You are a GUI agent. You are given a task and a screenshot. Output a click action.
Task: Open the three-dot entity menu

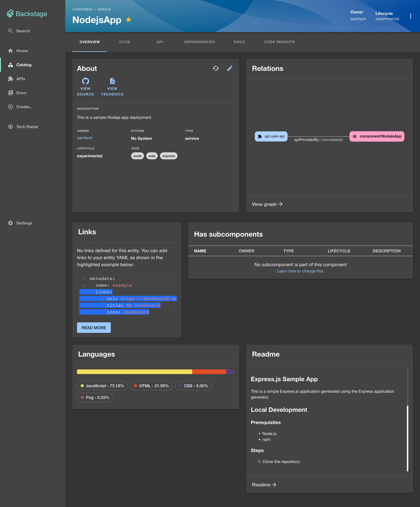(411, 16)
